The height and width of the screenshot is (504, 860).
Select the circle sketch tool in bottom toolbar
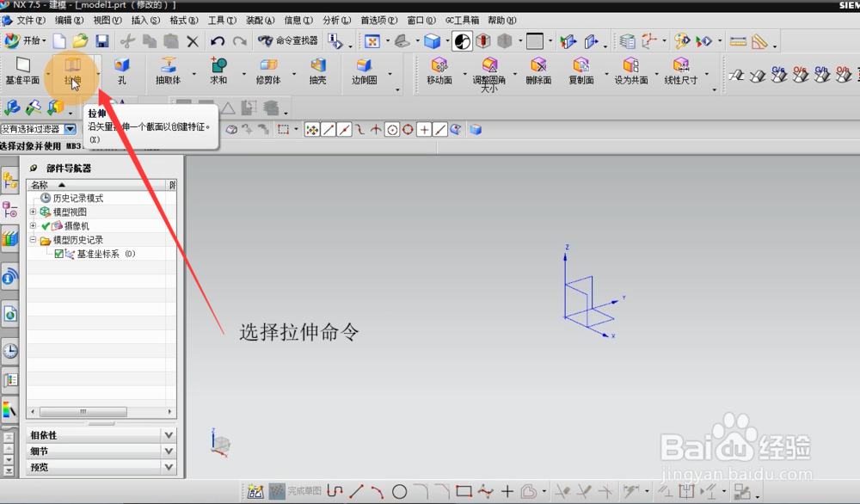pos(399,491)
